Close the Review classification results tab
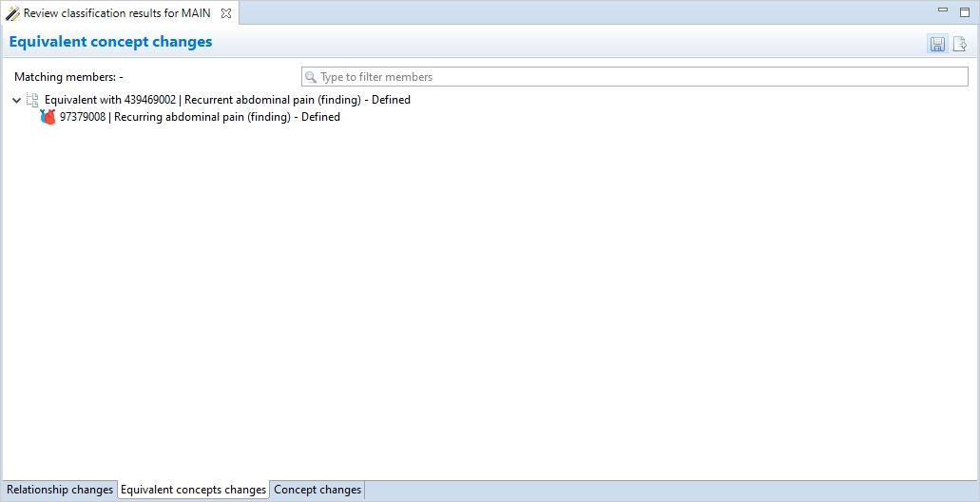This screenshot has width=980, height=502. click(x=226, y=13)
